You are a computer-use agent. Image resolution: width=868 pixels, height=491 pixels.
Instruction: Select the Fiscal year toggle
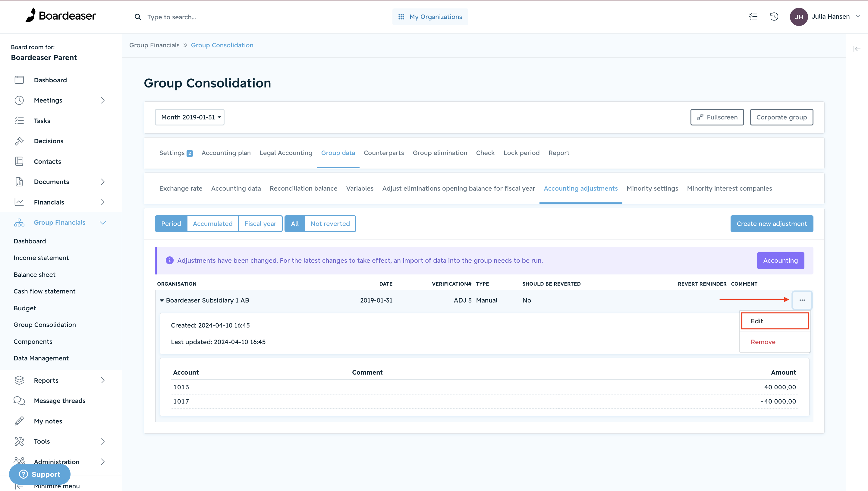pyautogui.click(x=260, y=224)
